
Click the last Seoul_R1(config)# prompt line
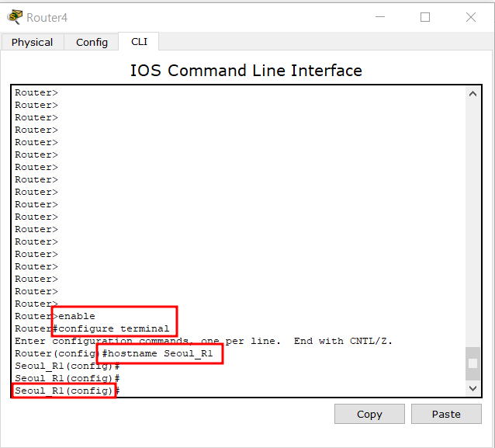click(x=67, y=391)
